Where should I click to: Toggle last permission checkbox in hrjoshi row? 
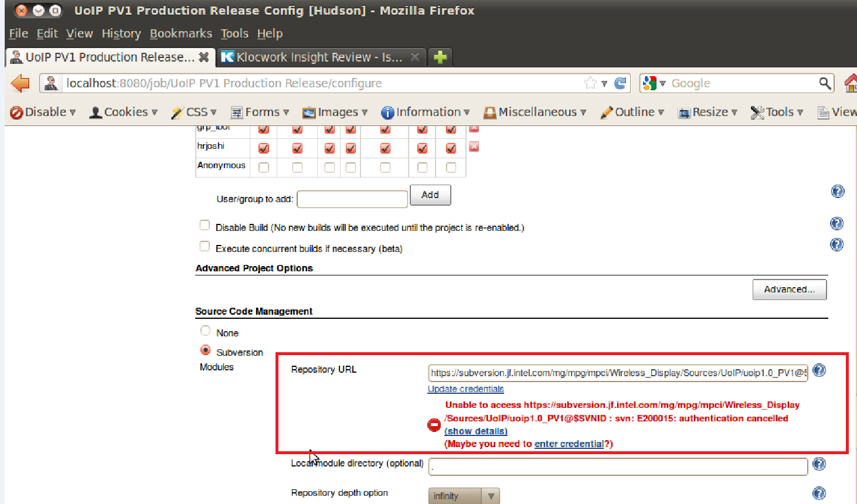[451, 148]
